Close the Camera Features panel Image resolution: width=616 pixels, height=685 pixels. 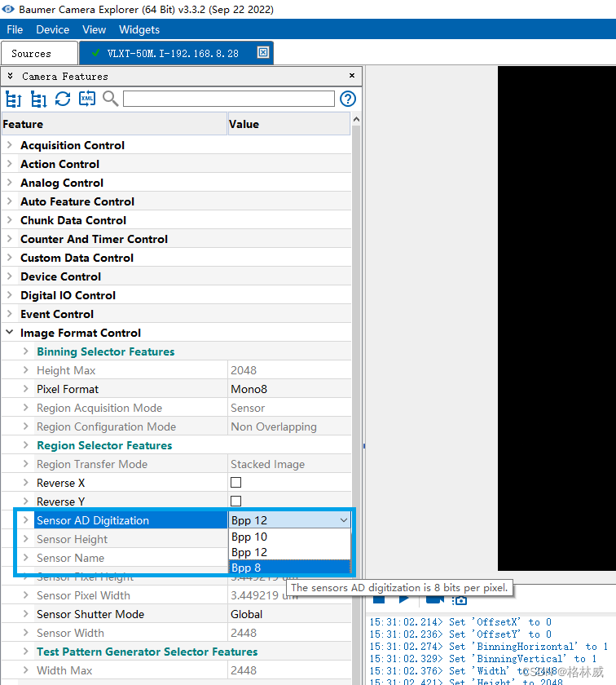click(x=352, y=76)
